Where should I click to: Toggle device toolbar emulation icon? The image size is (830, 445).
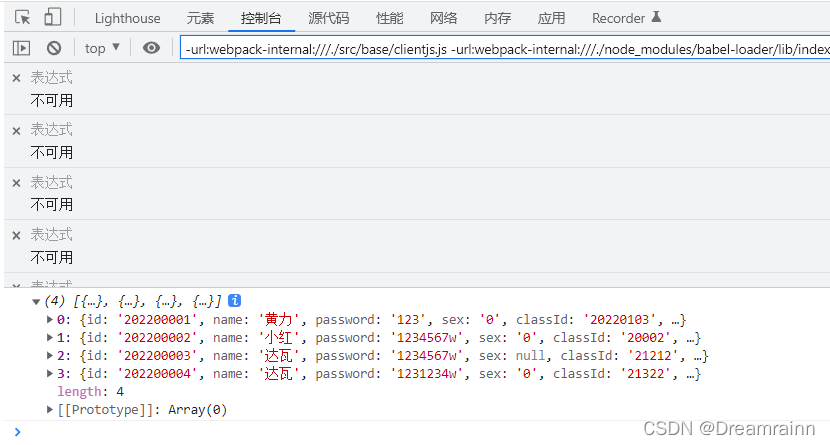(x=52, y=17)
